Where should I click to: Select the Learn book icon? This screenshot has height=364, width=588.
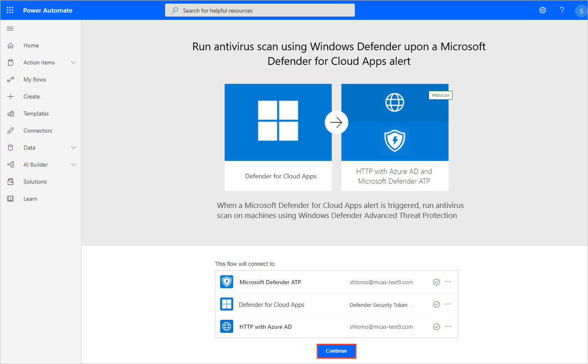[x=10, y=198]
